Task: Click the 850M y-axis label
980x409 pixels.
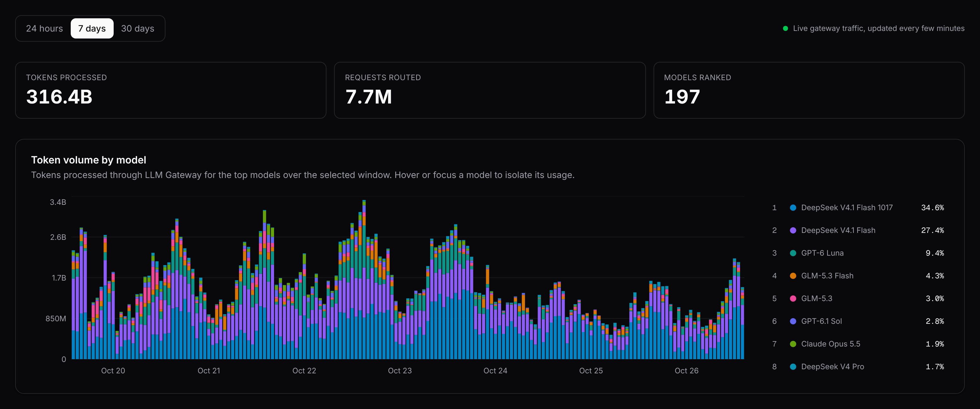Action: click(56, 319)
